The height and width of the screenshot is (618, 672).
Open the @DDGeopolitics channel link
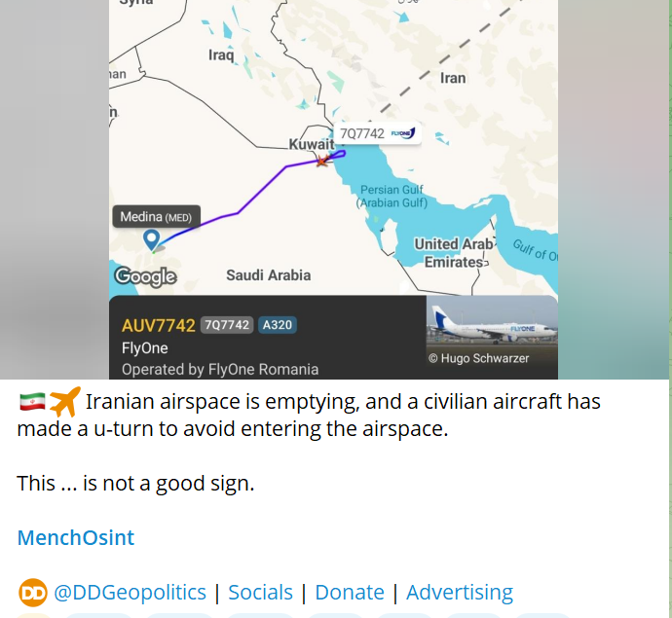(x=130, y=592)
